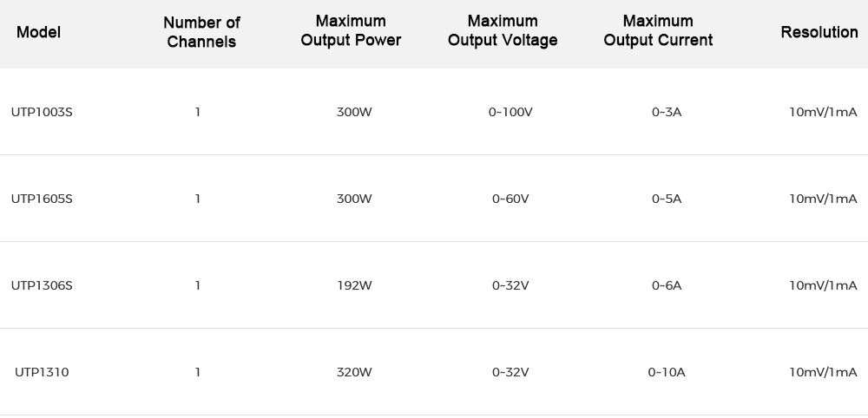The image size is (868, 418).
Task: Click the Number of Channels column header
Action: (x=201, y=32)
